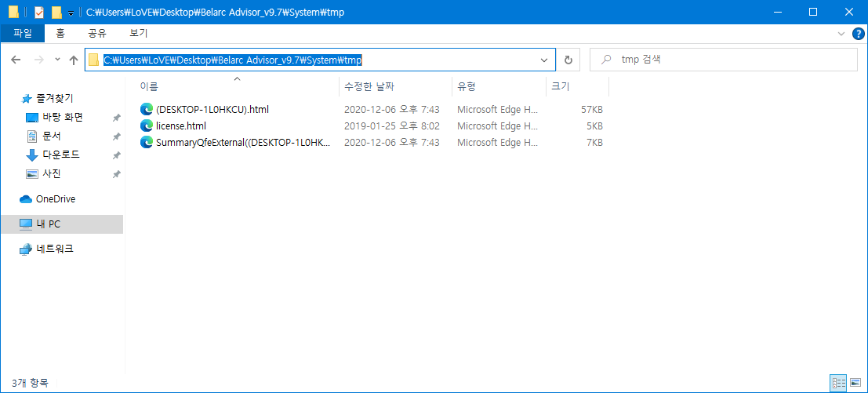Viewport: 868px width, 393px height.
Task: Select 내 PC in the navigation pane
Action: pos(62,224)
